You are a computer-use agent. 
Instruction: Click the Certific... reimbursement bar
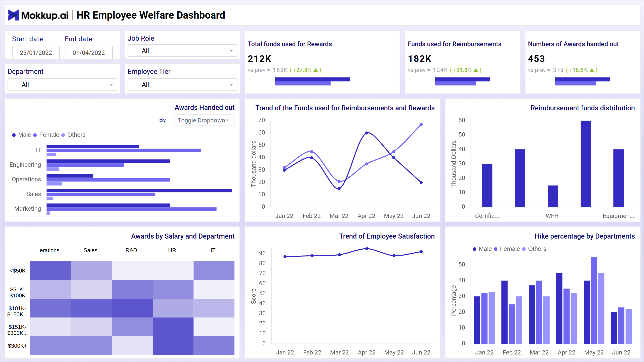click(487, 186)
